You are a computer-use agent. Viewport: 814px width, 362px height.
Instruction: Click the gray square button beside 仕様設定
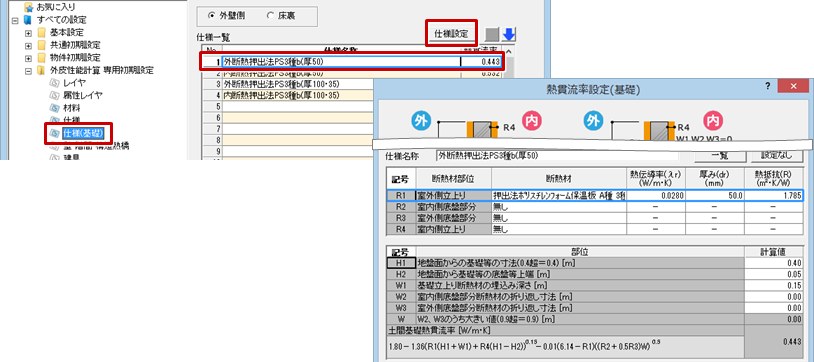[x=492, y=34]
